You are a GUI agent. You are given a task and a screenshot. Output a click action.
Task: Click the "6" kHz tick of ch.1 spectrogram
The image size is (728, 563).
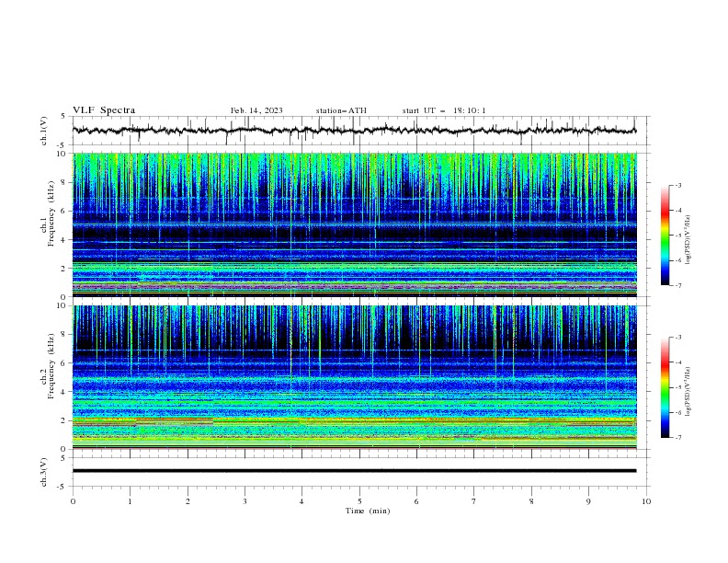65,211
